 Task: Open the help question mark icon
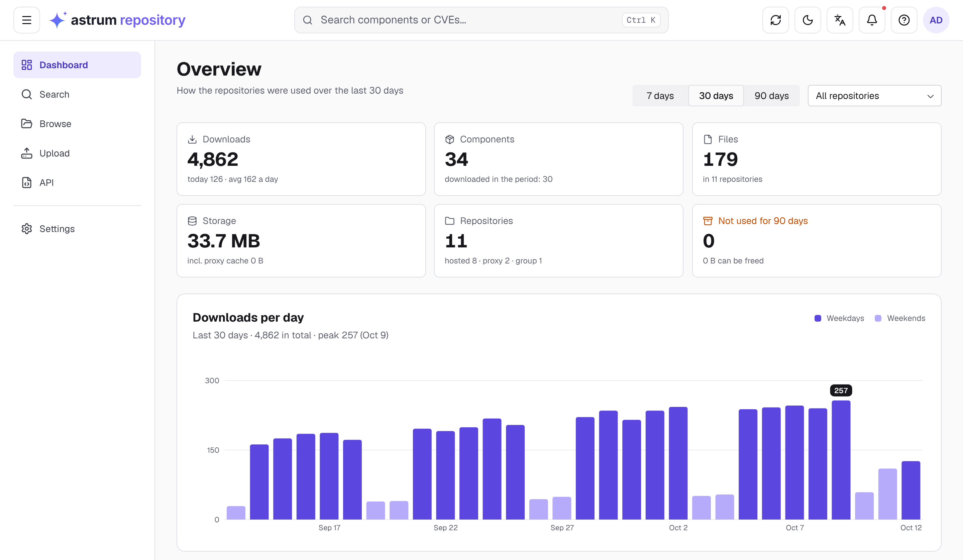point(904,20)
